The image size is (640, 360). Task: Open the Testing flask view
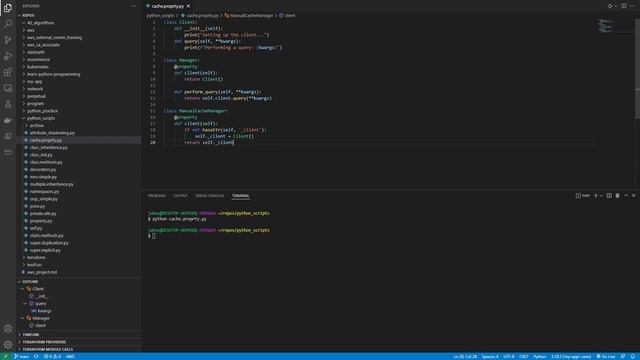tap(8, 104)
